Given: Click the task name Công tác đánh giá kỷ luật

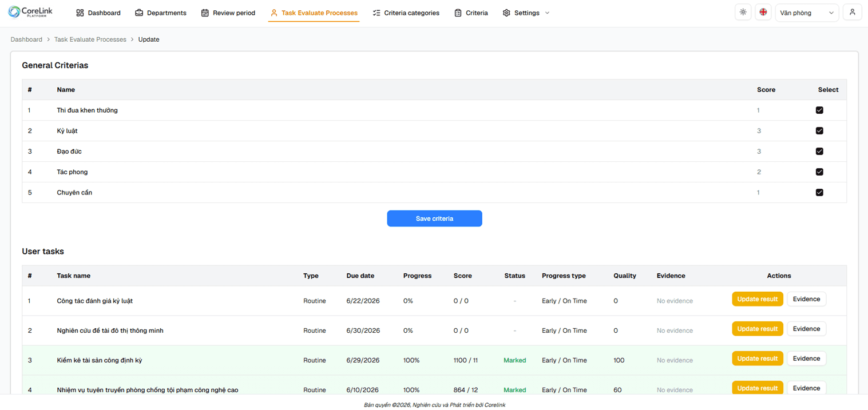Looking at the screenshot, I should point(95,301).
